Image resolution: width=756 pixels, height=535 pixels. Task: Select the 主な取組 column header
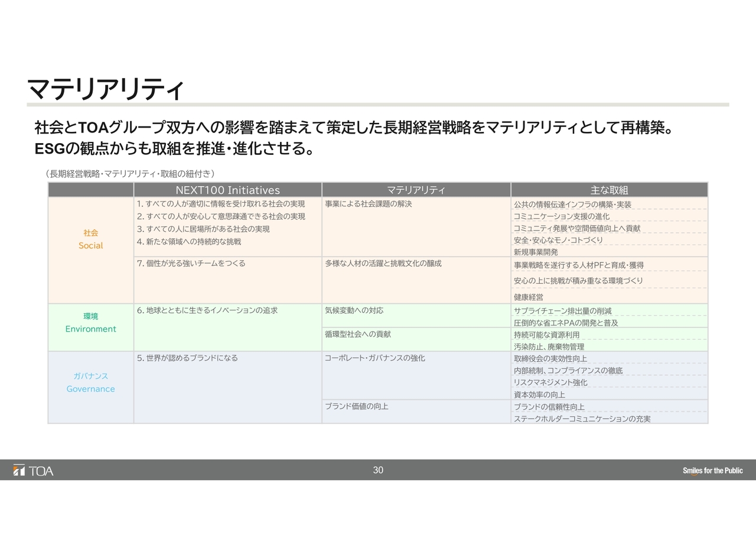pos(609,190)
